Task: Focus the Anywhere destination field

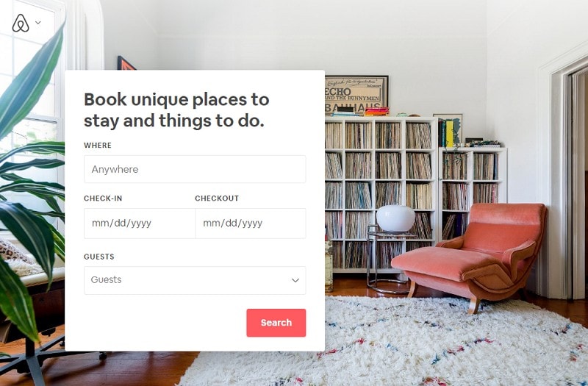Action: click(195, 169)
